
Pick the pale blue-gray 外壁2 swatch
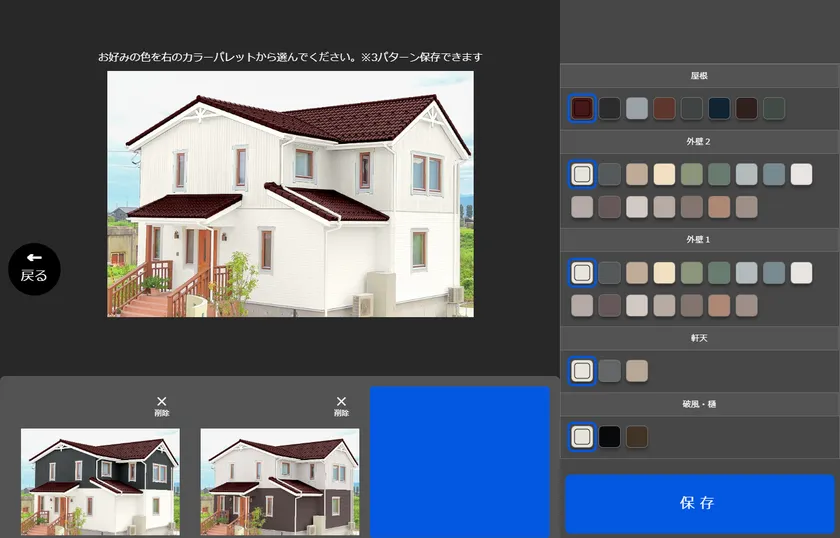click(x=746, y=175)
